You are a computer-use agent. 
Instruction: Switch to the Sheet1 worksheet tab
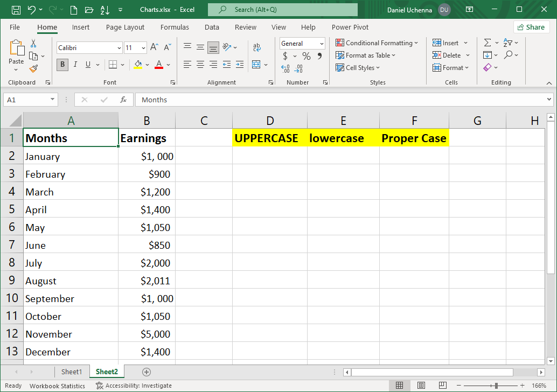pos(72,372)
